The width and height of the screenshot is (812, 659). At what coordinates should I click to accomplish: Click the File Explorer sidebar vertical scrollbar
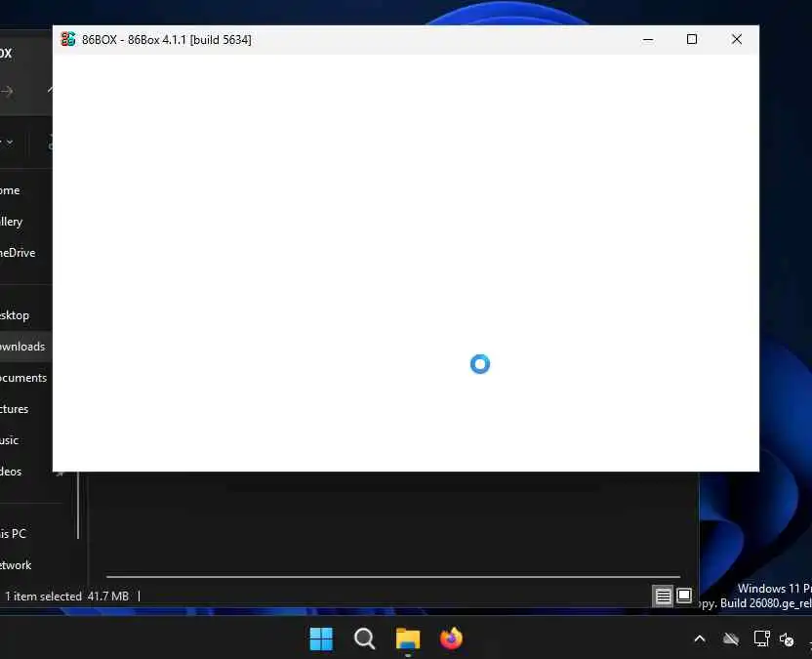[78, 505]
